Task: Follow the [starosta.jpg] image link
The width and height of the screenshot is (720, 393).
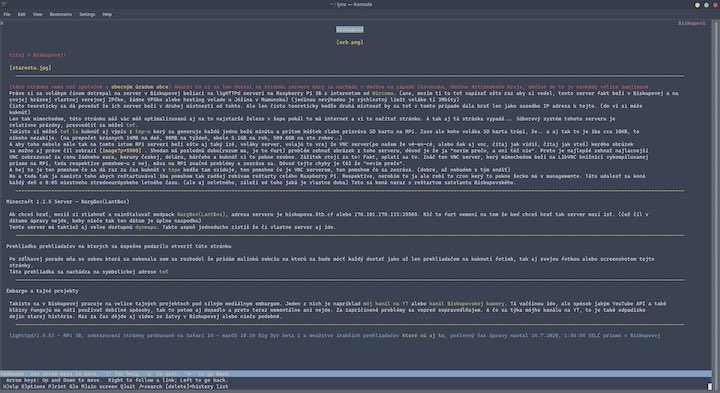Action: (30, 68)
